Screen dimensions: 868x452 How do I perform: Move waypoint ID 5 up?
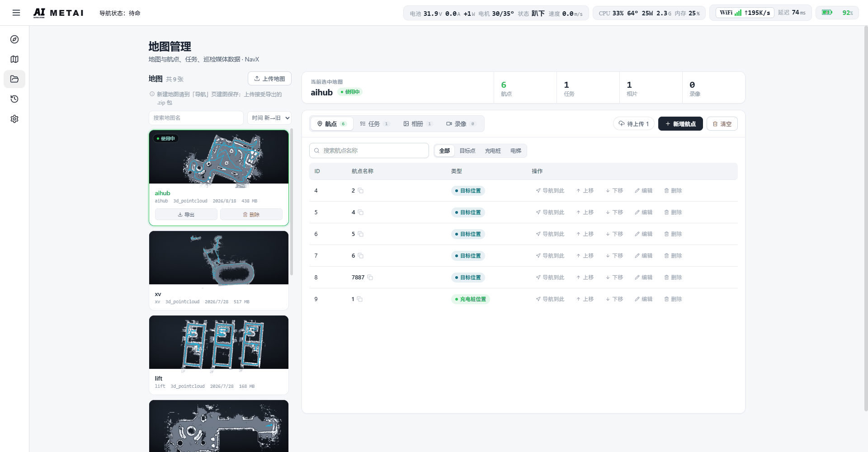click(585, 212)
